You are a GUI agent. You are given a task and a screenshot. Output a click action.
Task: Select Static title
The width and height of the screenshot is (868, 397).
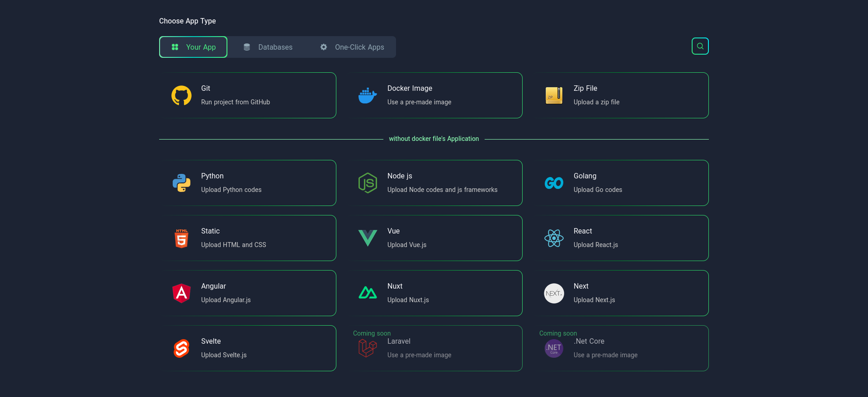(210, 231)
